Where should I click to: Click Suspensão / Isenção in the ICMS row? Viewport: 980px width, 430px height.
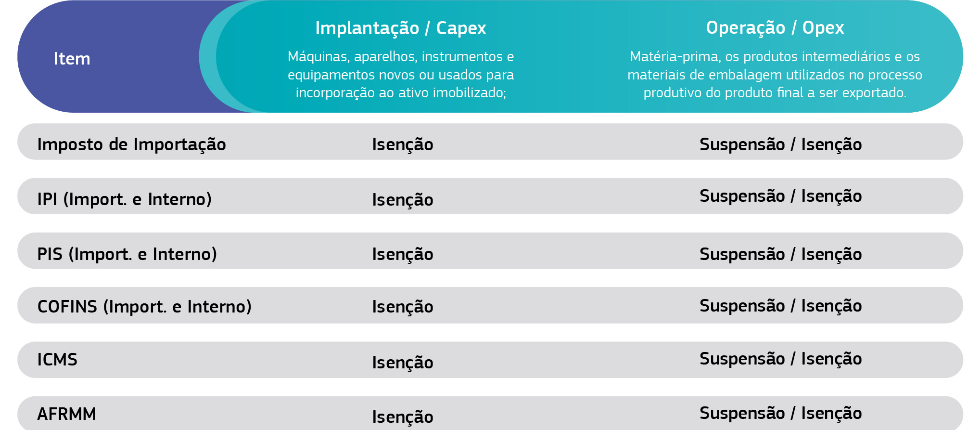pos(780,359)
